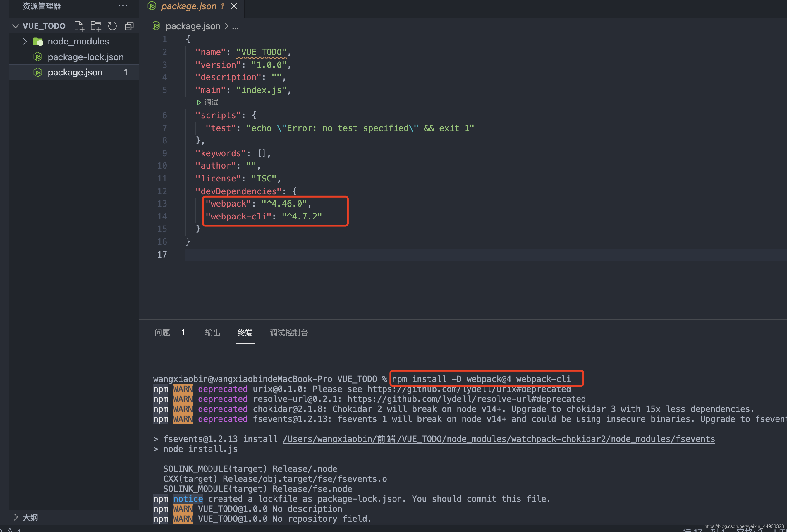Image resolution: width=787 pixels, height=532 pixels.
Task: Switch to the 输出 output panel tab
Action: coord(213,332)
